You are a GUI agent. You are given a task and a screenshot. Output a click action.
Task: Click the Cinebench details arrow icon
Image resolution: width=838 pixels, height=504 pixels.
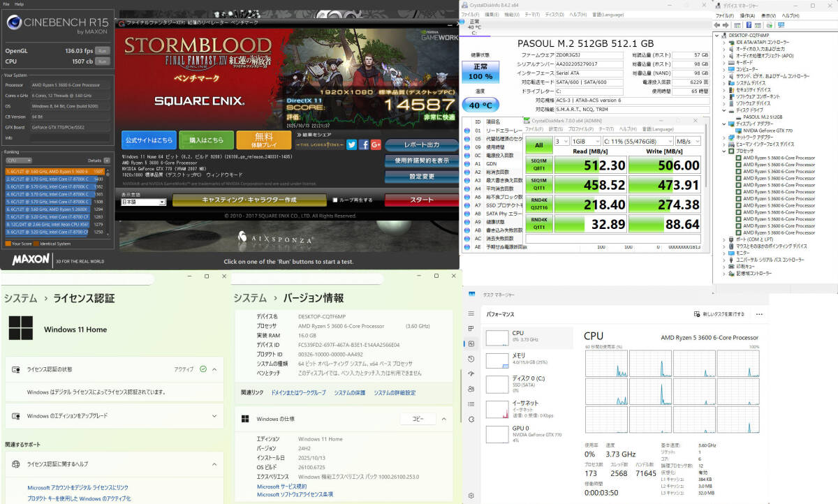pyautogui.click(x=108, y=161)
